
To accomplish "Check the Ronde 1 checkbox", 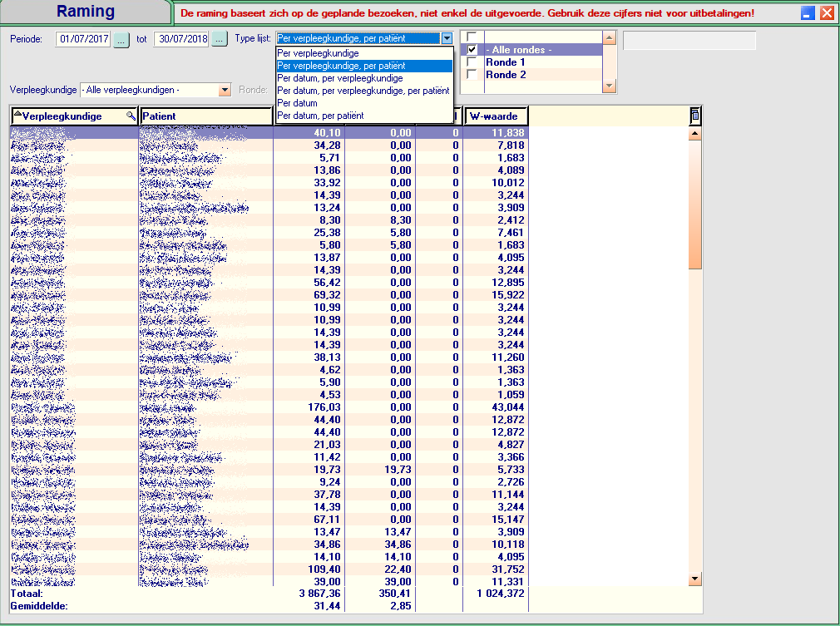I will tap(472, 62).
